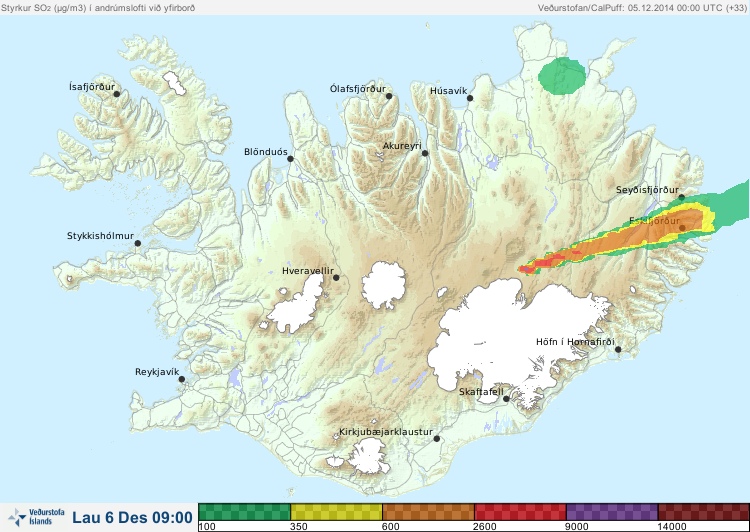Click the red legend swatch for 2600
Viewport: 750px width, 532px height.
tap(520, 511)
